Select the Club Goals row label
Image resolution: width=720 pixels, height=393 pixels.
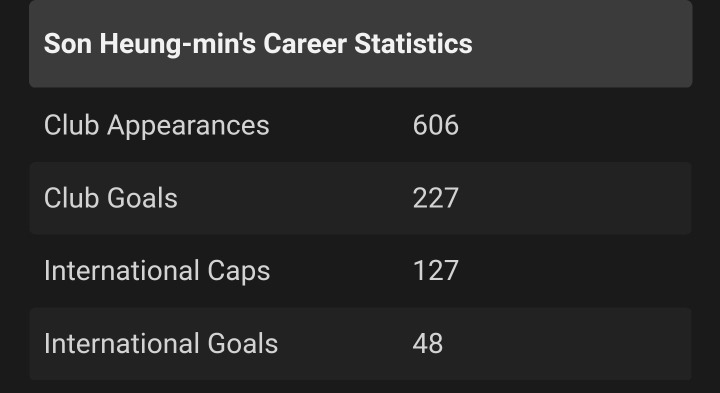tap(111, 198)
